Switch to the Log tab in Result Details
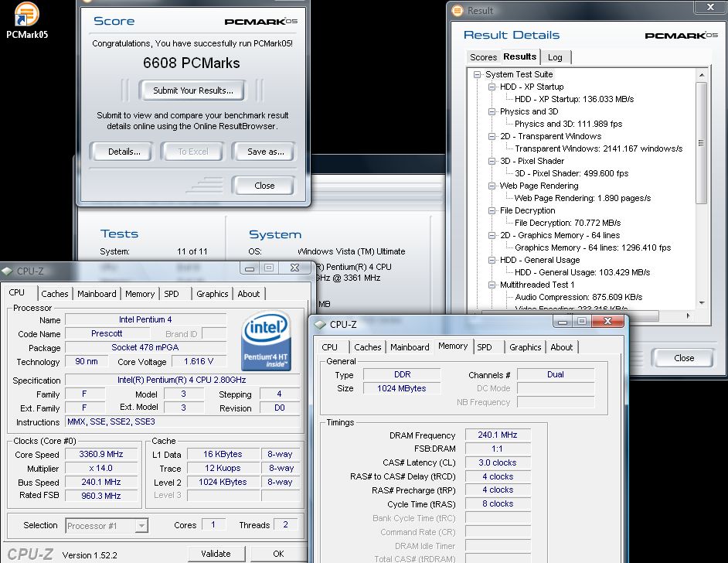 point(555,57)
